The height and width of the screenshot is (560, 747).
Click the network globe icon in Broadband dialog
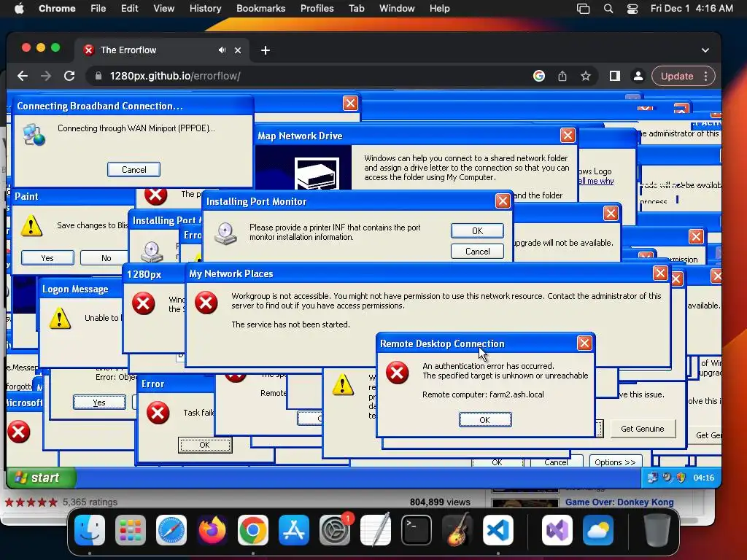tap(34, 135)
